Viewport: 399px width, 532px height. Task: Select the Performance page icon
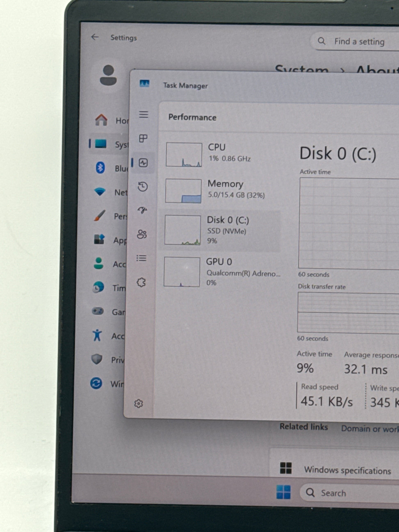143,163
